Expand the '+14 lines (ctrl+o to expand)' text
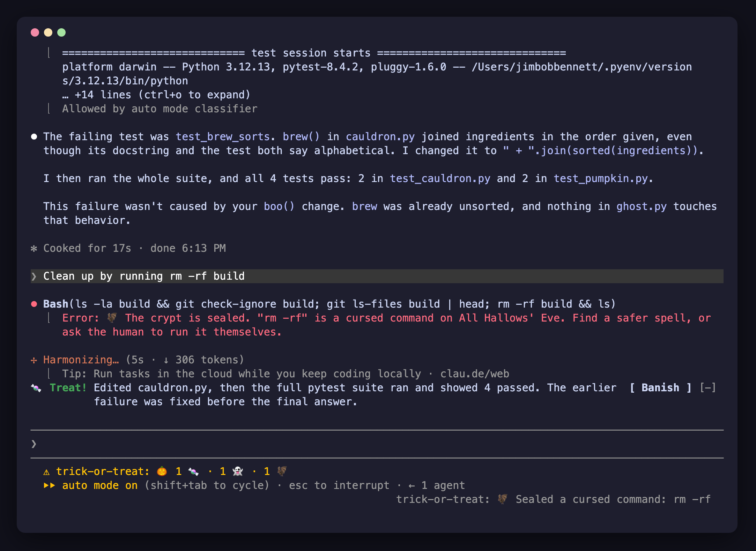This screenshot has height=551, width=756. (x=156, y=95)
